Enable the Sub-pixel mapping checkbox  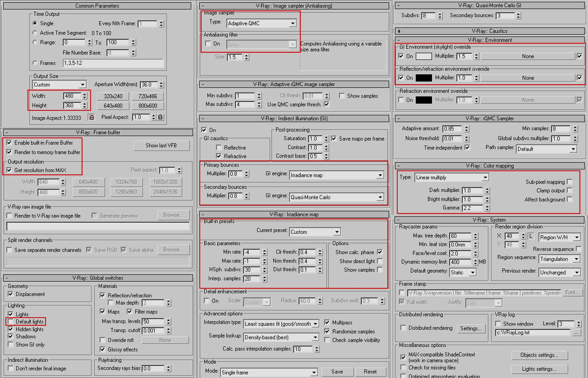[570, 182]
